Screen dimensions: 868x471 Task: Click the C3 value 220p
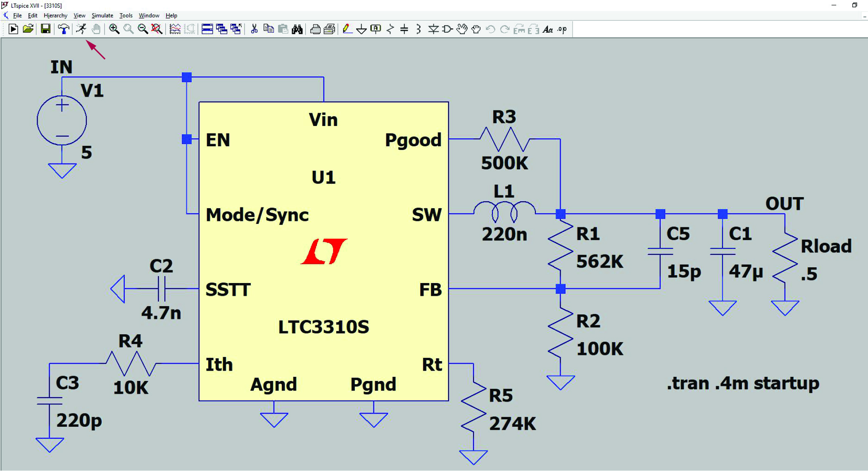79,421
